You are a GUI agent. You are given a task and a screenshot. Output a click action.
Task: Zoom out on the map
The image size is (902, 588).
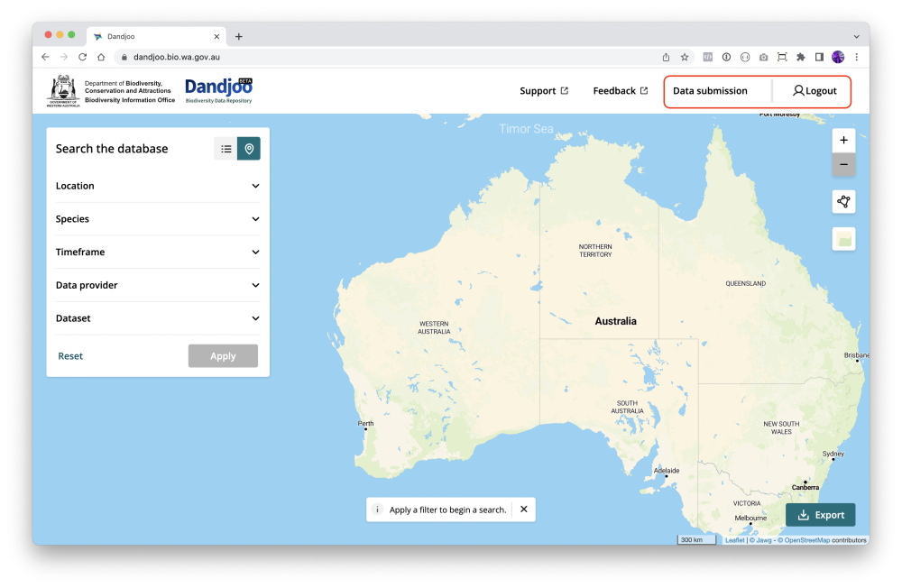pyautogui.click(x=843, y=164)
